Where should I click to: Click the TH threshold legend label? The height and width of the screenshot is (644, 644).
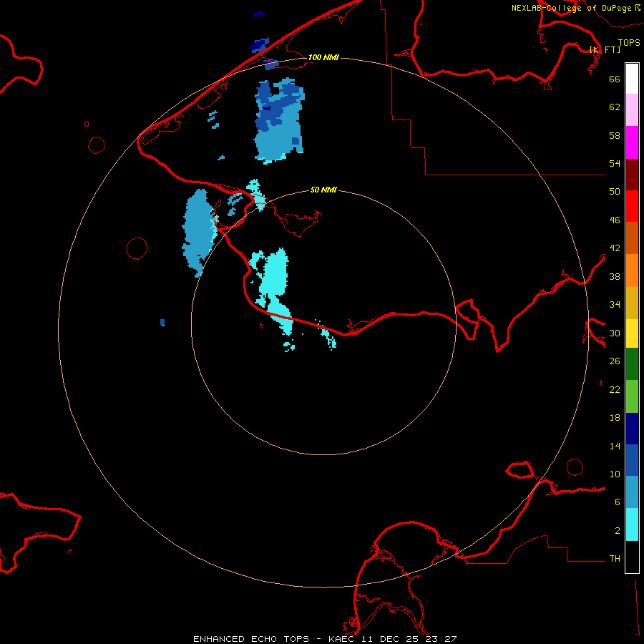(615, 558)
